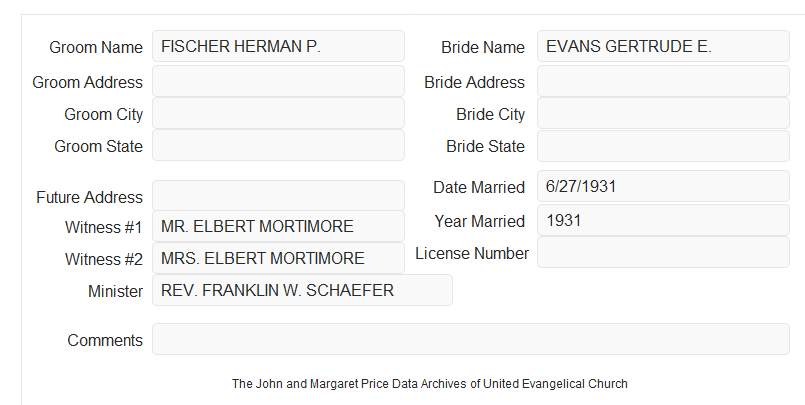The width and height of the screenshot is (805, 405).
Task: Click the Groom Name label
Action: click(x=96, y=47)
